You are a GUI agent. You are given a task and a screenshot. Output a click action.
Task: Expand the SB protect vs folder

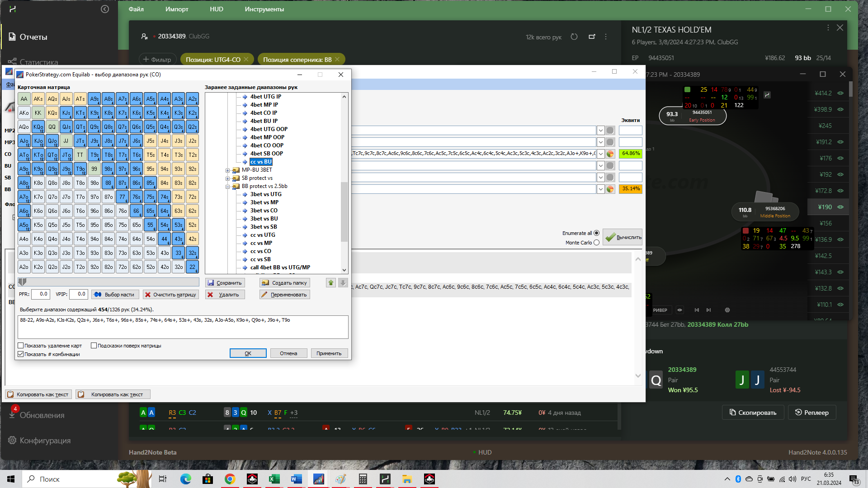click(x=228, y=178)
